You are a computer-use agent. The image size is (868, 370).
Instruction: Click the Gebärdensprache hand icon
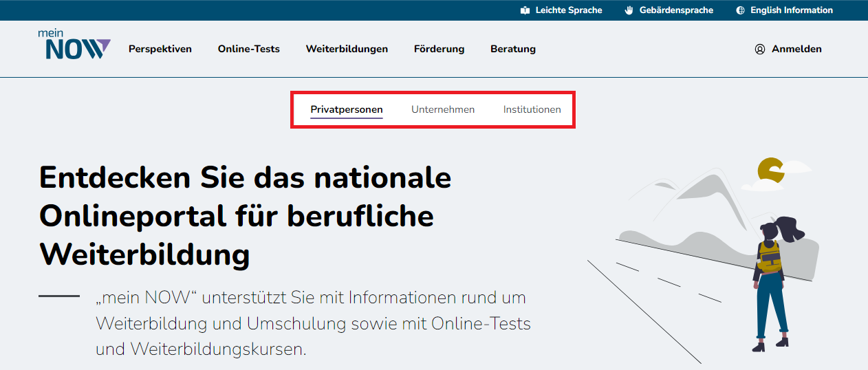(x=629, y=10)
